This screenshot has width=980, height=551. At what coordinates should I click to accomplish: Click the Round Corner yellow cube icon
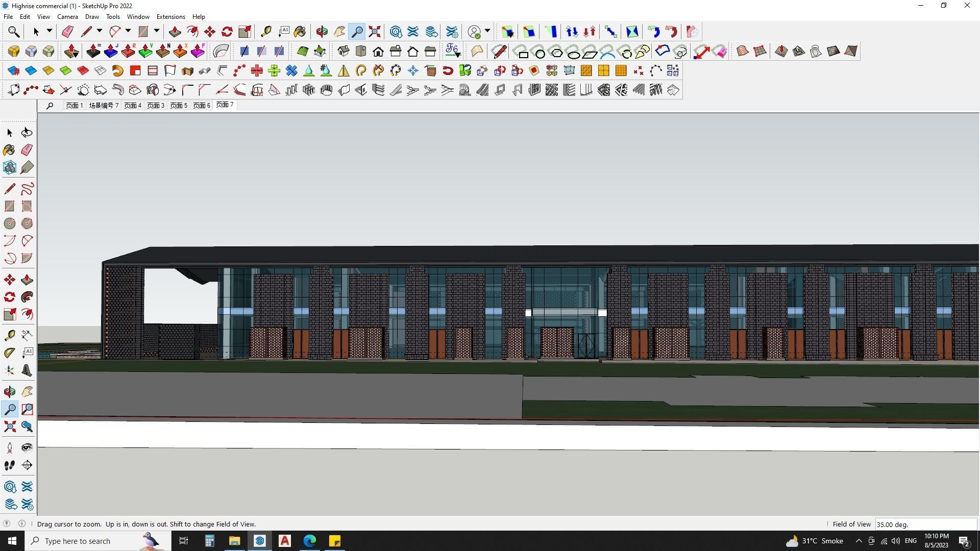click(x=14, y=51)
